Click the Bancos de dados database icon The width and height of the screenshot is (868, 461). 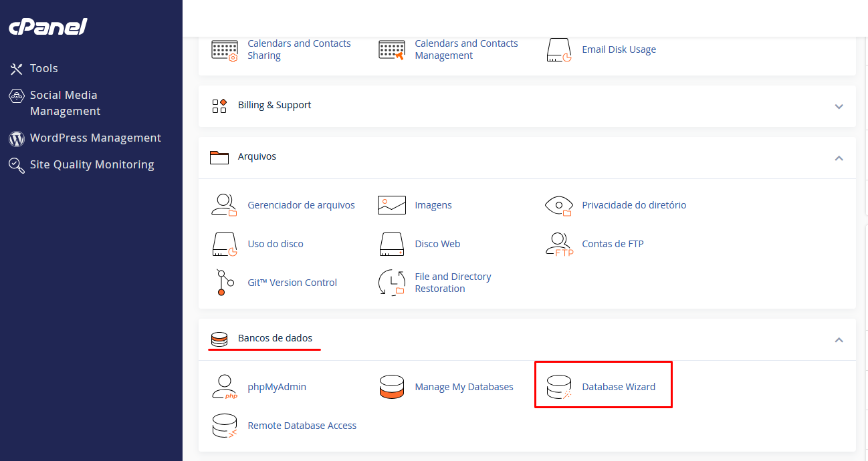point(219,339)
